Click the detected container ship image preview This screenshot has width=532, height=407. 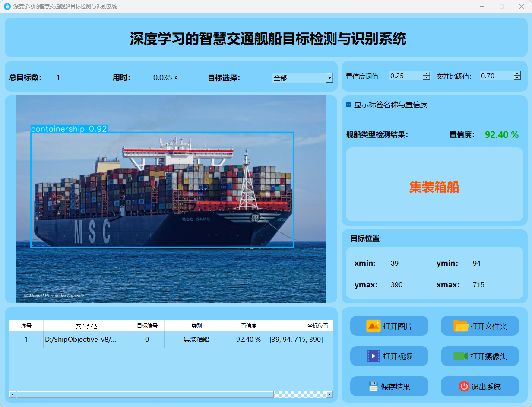[x=171, y=199]
